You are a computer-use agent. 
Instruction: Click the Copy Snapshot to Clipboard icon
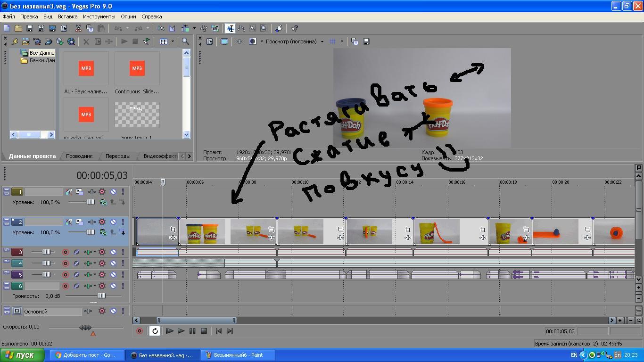pos(355,41)
